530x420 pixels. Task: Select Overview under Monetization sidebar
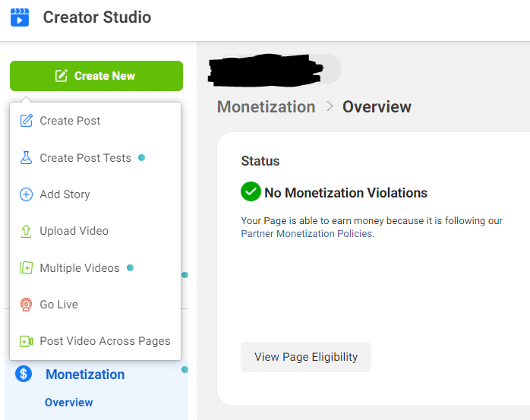coord(68,403)
